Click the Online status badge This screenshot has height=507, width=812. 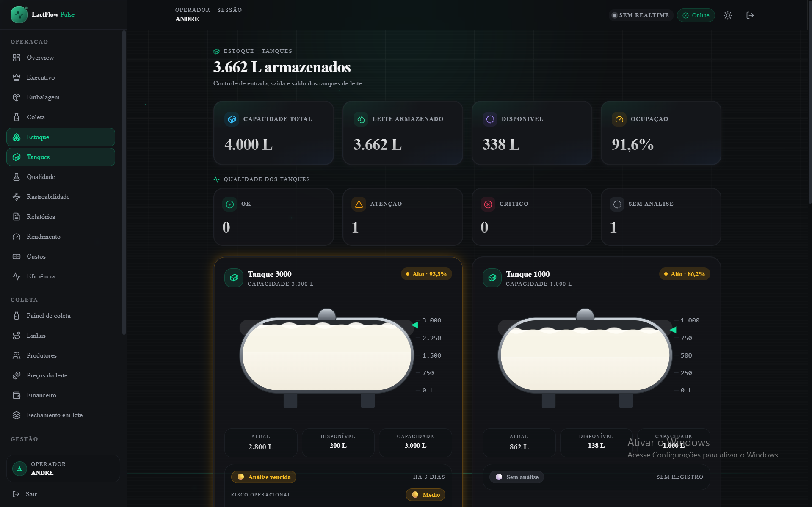tap(696, 15)
